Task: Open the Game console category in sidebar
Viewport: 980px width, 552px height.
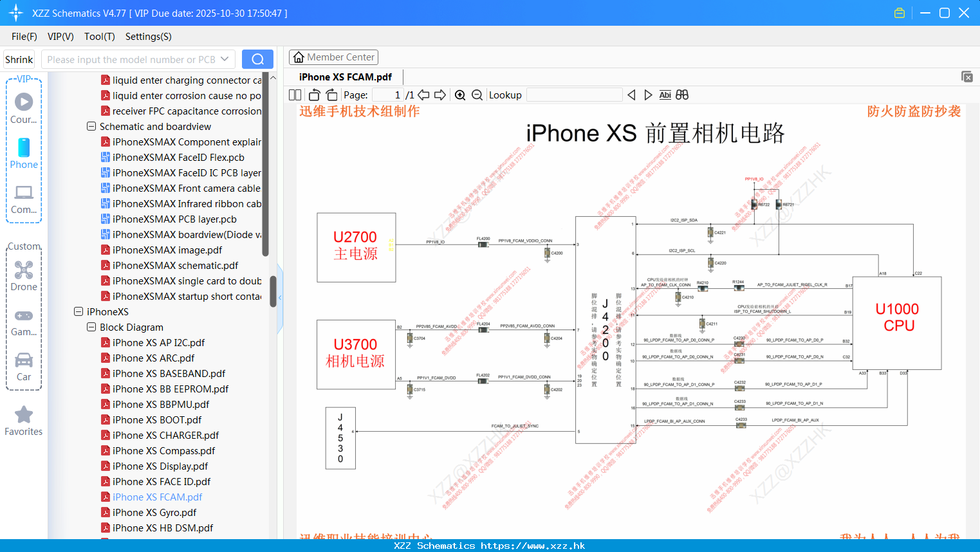Action: point(24,322)
